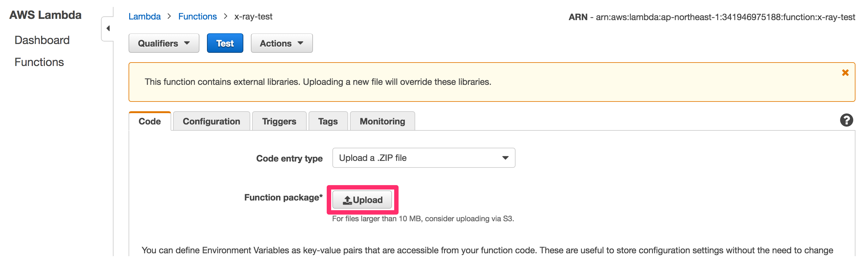Click the blue Test button

point(225,43)
